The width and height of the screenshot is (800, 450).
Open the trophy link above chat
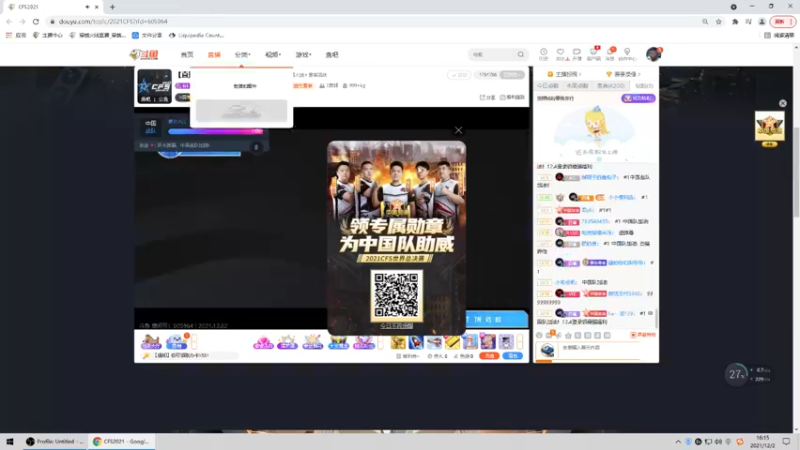[623, 74]
